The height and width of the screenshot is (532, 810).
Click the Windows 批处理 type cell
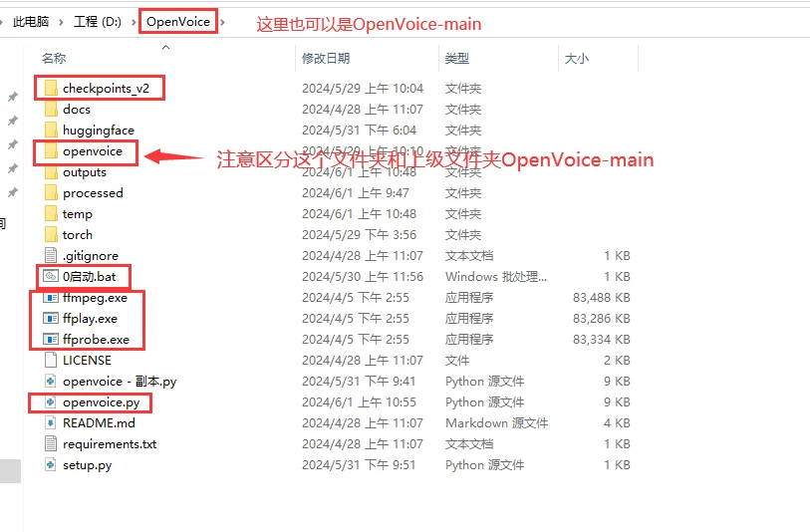point(496,277)
